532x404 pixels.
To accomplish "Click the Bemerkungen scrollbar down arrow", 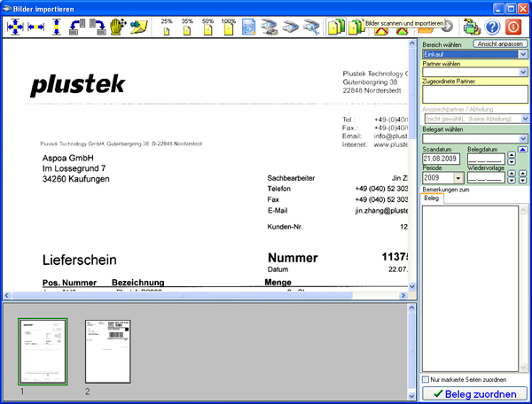I will click(523, 368).
